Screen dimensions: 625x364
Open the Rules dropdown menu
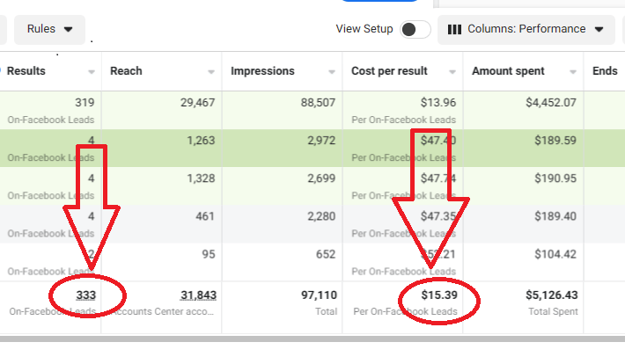49,29
